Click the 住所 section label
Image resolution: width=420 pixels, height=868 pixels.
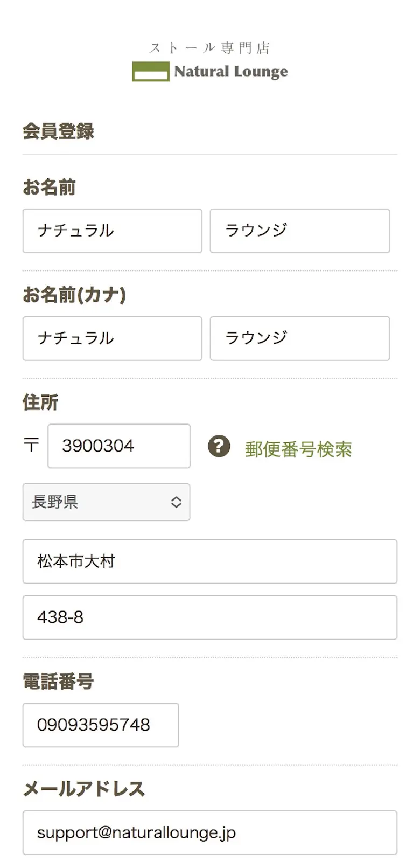click(40, 402)
